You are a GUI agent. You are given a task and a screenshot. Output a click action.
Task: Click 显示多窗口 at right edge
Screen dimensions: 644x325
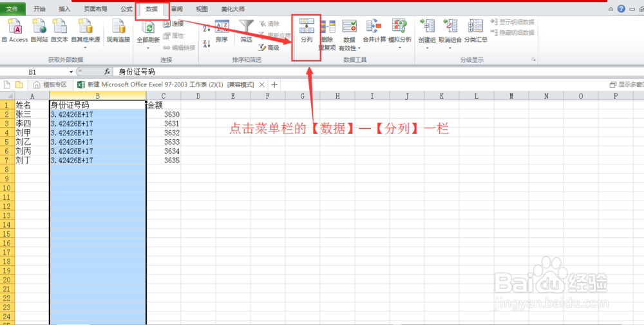click(x=627, y=84)
